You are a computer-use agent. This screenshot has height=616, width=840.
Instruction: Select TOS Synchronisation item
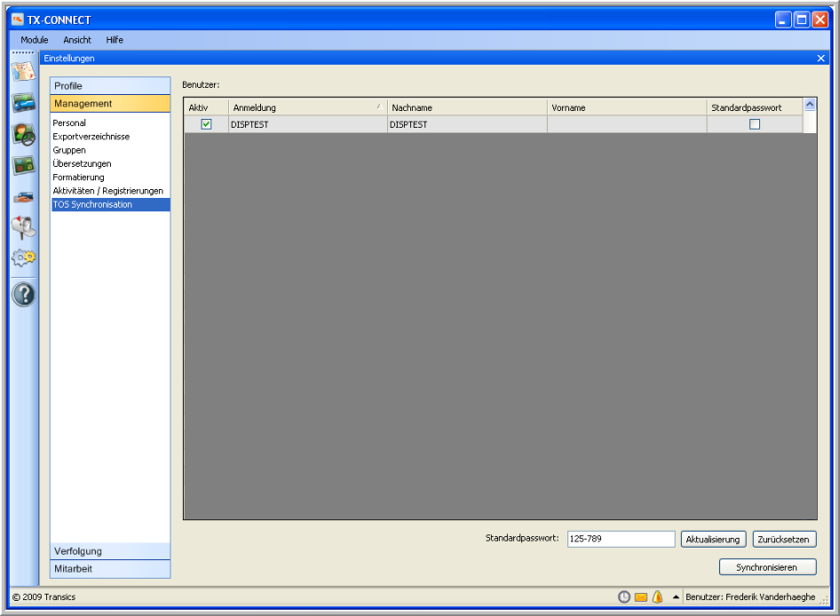(110, 204)
